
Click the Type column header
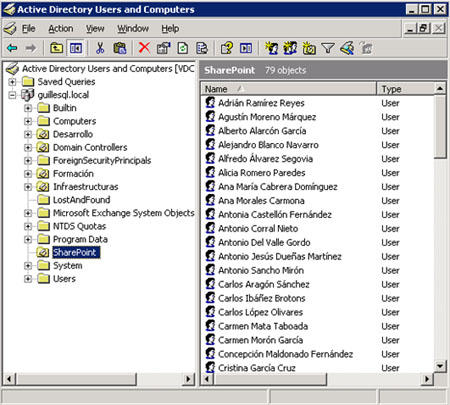[406, 89]
